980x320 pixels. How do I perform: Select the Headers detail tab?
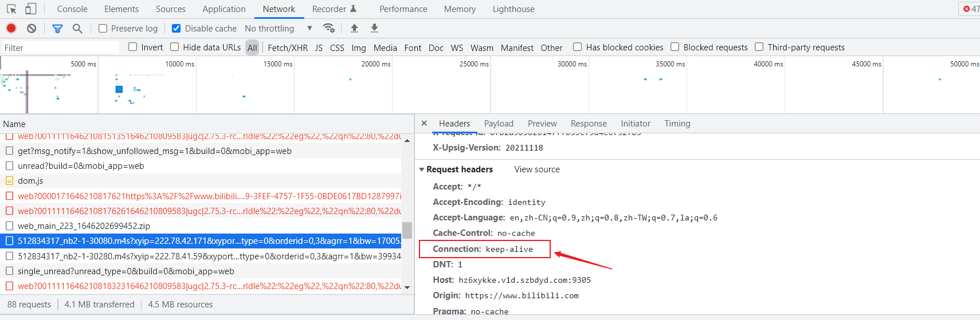click(454, 123)
